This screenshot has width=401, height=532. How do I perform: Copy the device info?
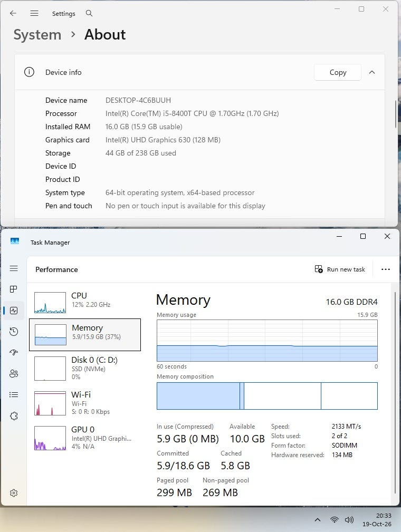coord(338,72)
